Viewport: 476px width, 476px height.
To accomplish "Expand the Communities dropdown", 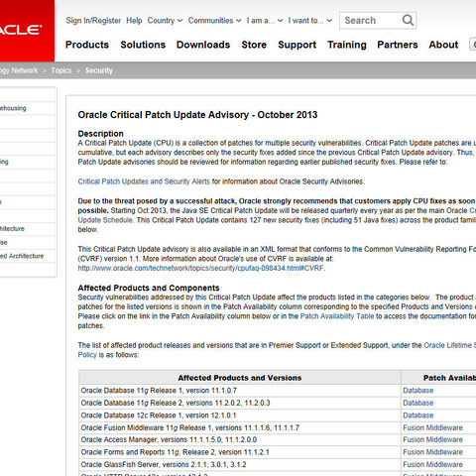I will pyautogui.click(x=214, y=21).
